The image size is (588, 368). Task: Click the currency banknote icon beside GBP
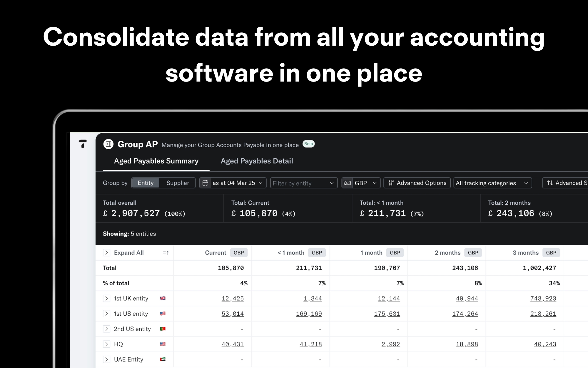[347, 183]
